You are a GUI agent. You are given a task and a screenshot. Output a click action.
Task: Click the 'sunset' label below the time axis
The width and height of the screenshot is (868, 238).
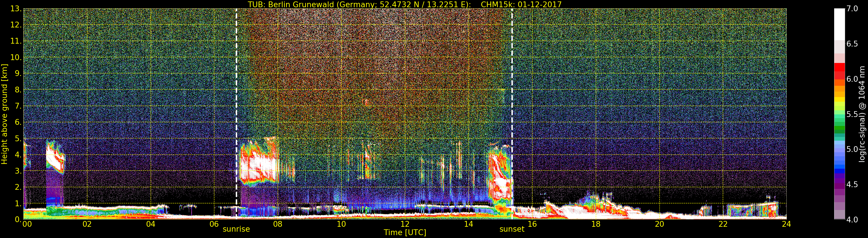pos(512,229)
